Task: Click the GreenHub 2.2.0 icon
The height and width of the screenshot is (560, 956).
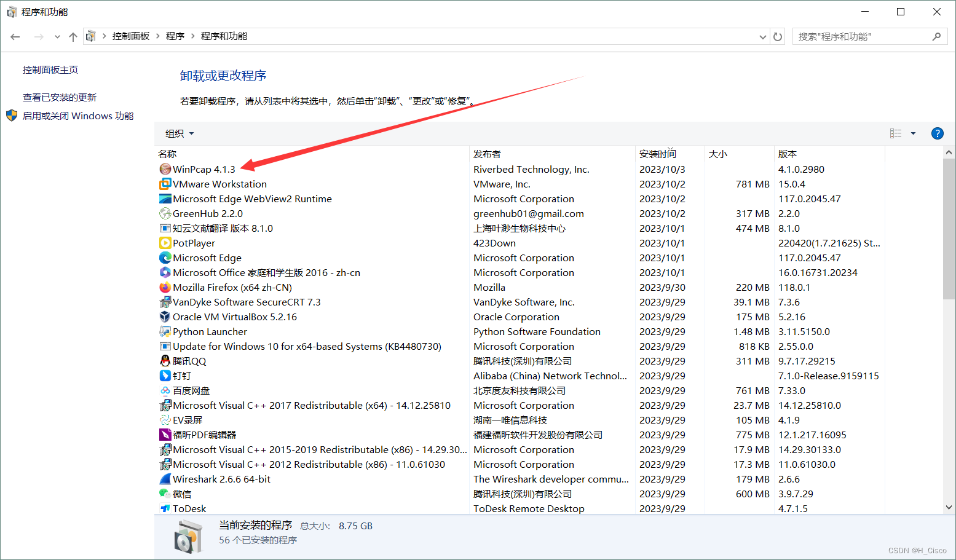Action: (165, 213)
